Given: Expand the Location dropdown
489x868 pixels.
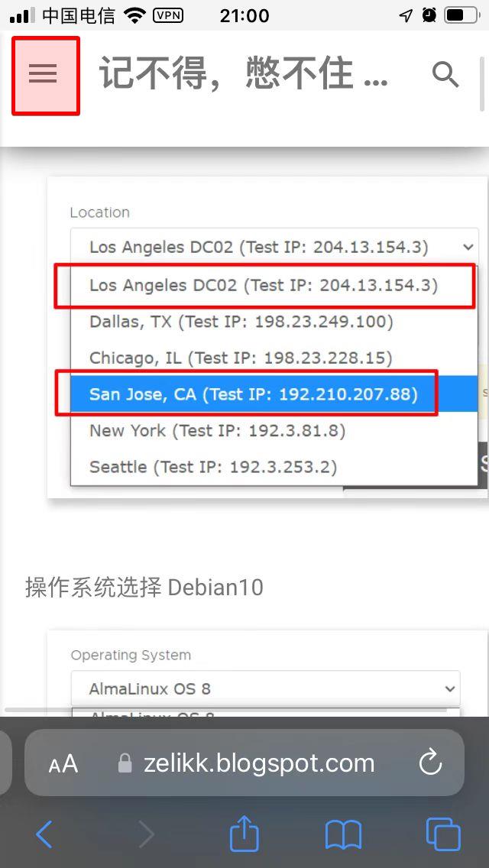Looking at the screenshot, I should click(274, 247).
